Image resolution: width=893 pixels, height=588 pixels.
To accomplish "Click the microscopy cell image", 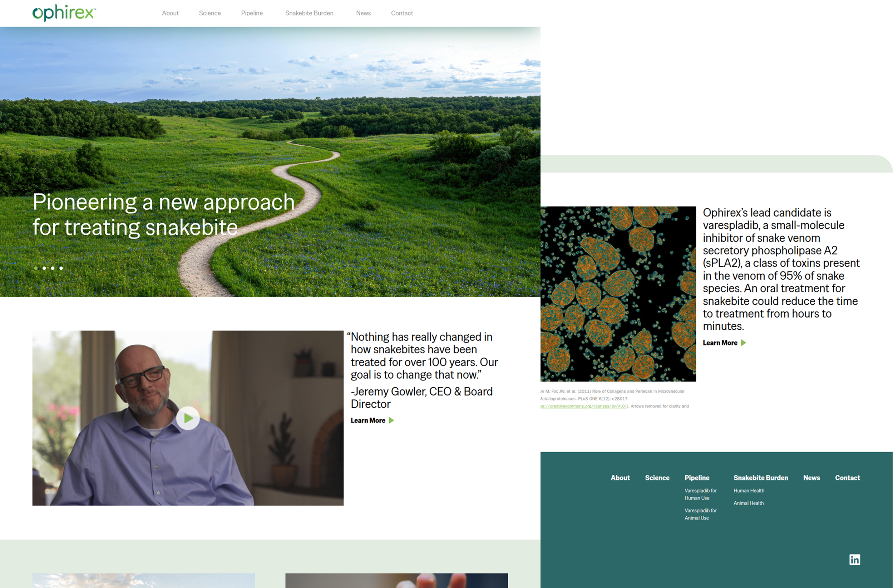I will point(618,294).
